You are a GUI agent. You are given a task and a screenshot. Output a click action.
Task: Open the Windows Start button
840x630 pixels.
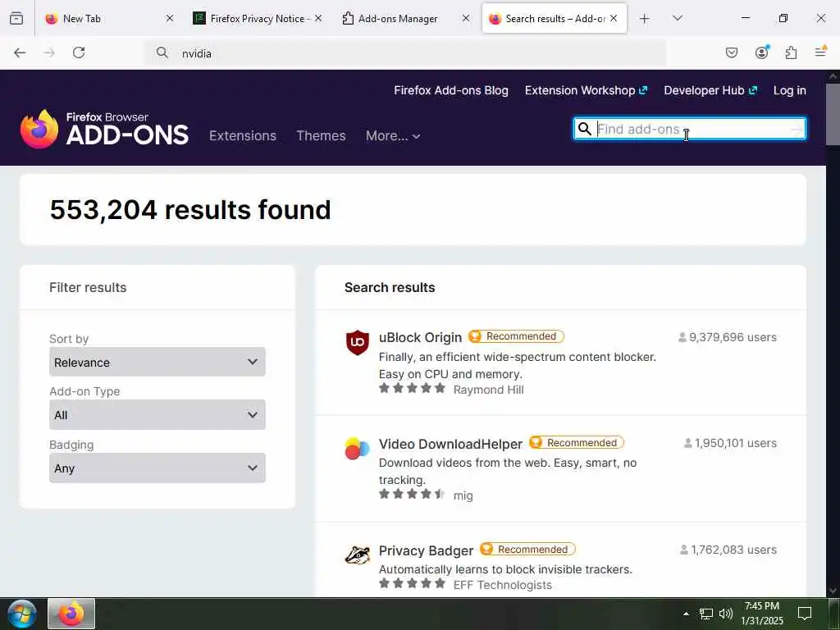pyautogui.click(x=21, y=614)
